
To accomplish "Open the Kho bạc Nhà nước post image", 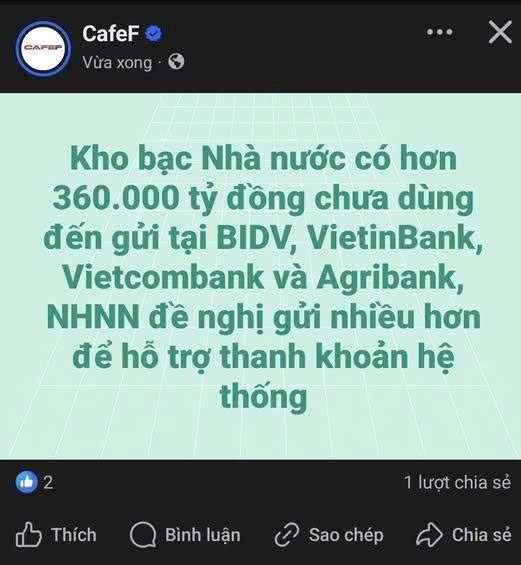I will click(260, 276).
